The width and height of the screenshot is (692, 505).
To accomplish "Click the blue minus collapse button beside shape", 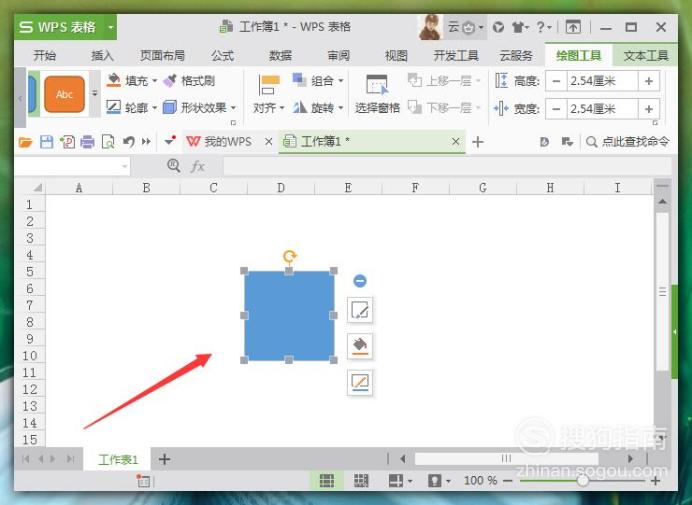I will [360, 281].
